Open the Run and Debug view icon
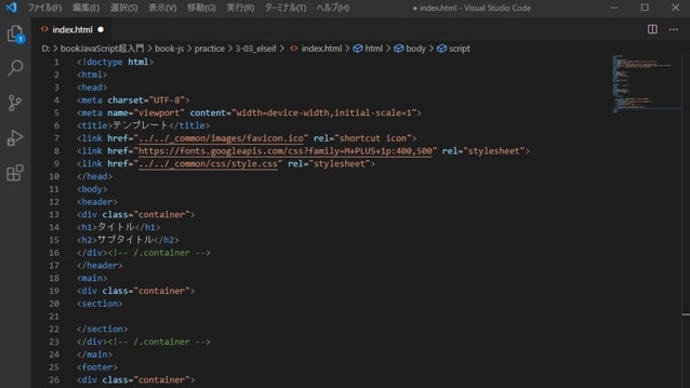690x388 pixels. coord(15,138)
